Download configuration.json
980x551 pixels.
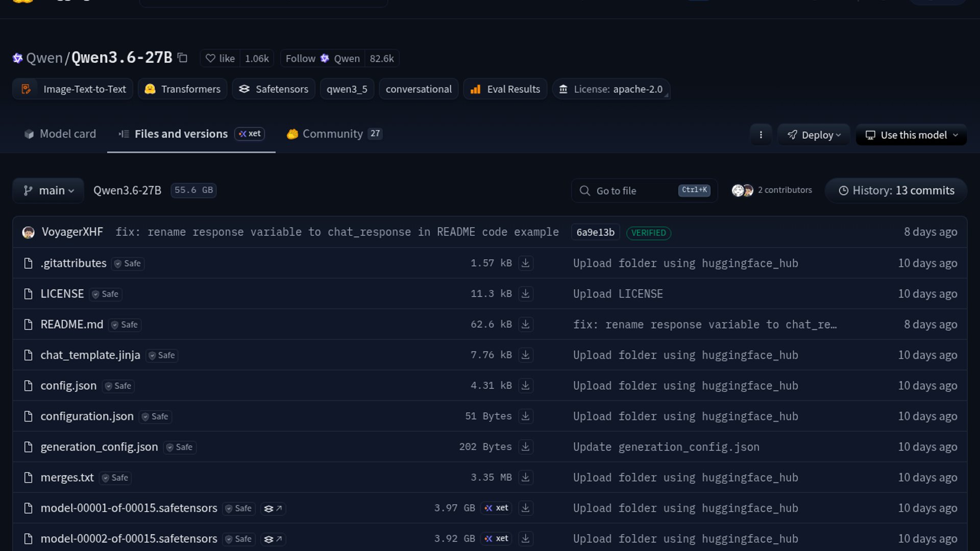coord(525,416)
